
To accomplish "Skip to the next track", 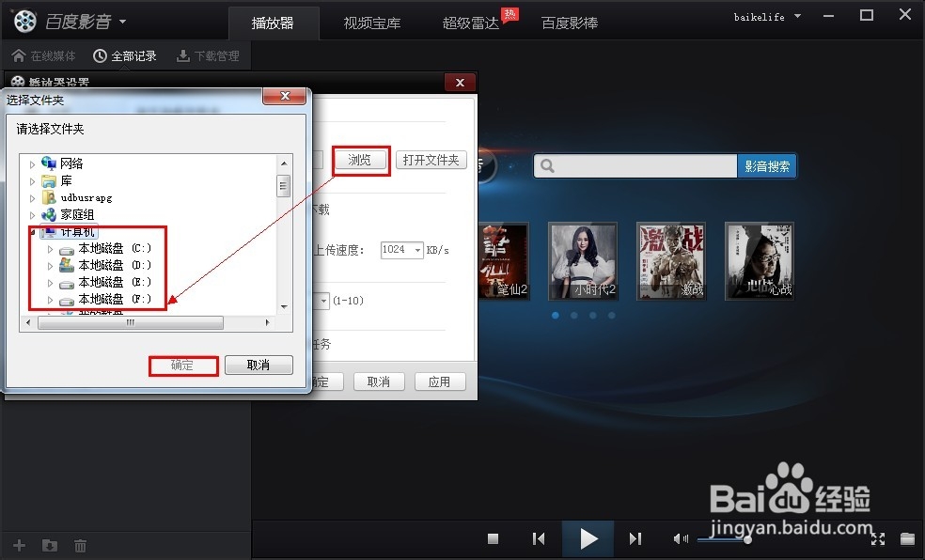I will tap(635, 538).
